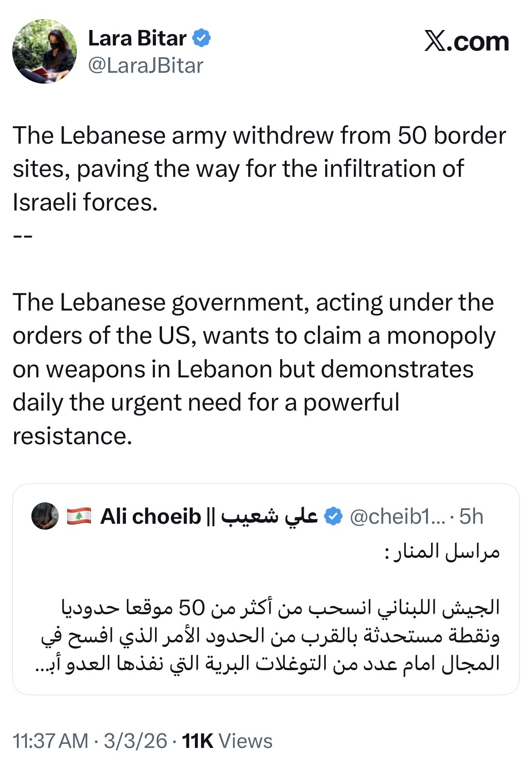Click Lara Bitar's blue verified badge

(x=202, y=38)
